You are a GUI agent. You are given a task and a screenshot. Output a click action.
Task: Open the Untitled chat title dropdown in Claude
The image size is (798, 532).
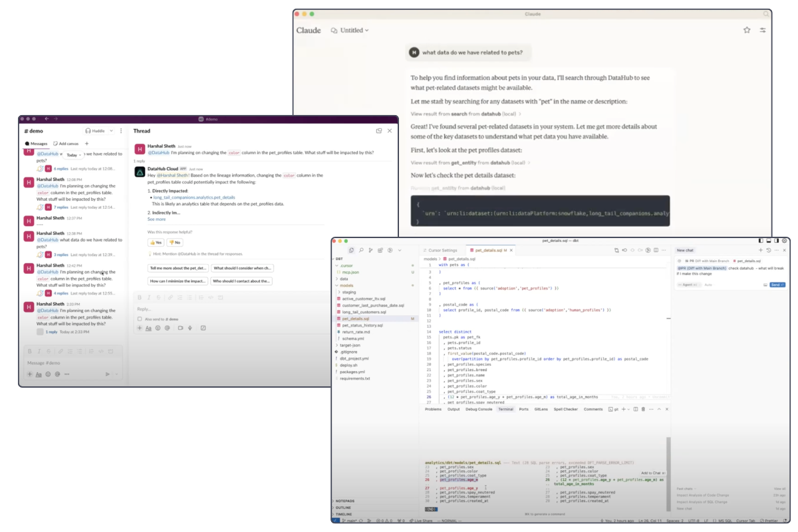pos(350,30)
